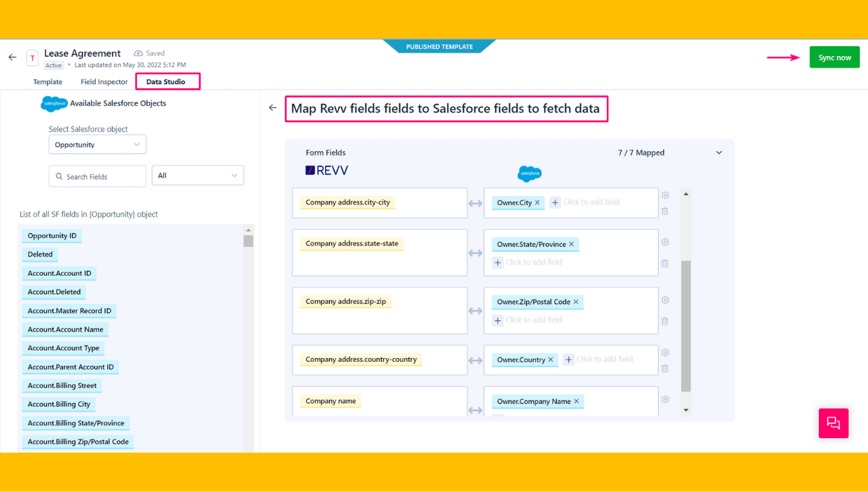The width and height of the screenshot is (868, 491).
Task: Select the Opportunity ID field
Action: tap(52, 236)
